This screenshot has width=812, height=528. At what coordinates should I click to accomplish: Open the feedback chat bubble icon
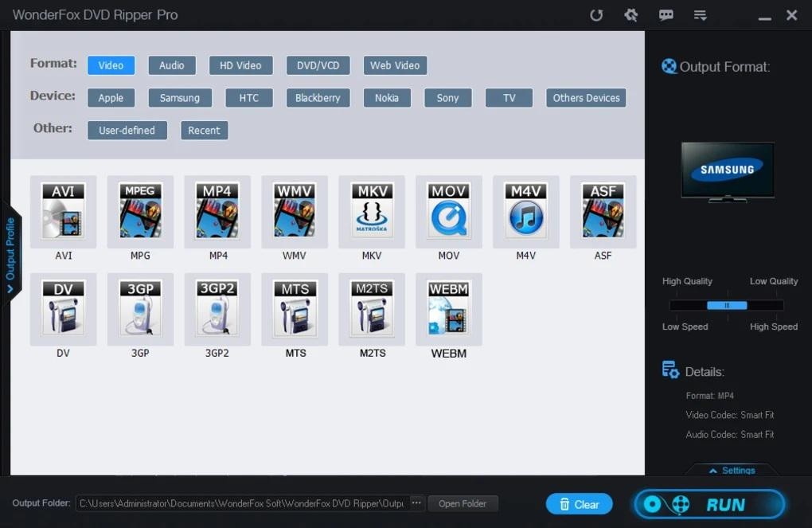pos(666,15)
